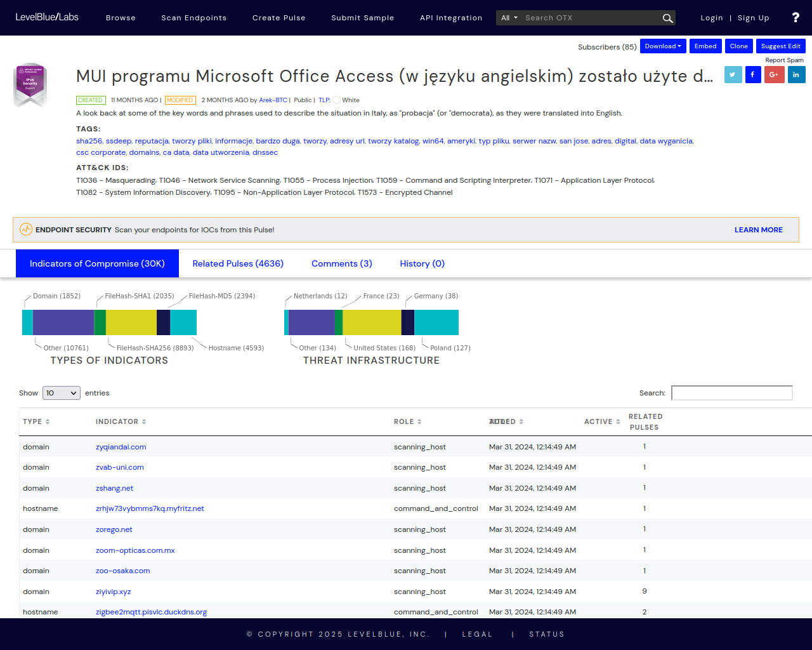Click the yellow United States infrastructure segment
The height and width of the screenshot is (650, 812).
(x=372, y=322)
